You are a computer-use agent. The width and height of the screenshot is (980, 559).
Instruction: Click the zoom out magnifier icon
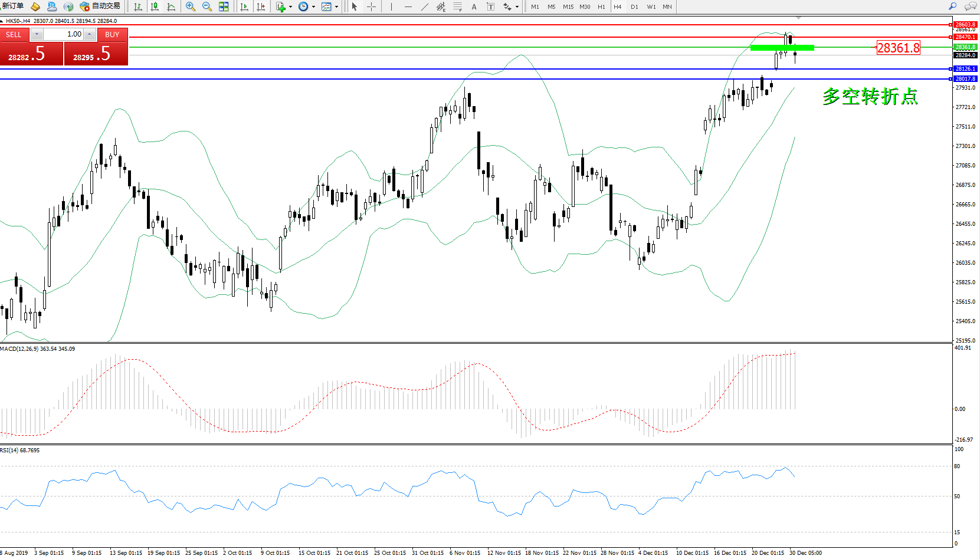[x=207, y=6]
